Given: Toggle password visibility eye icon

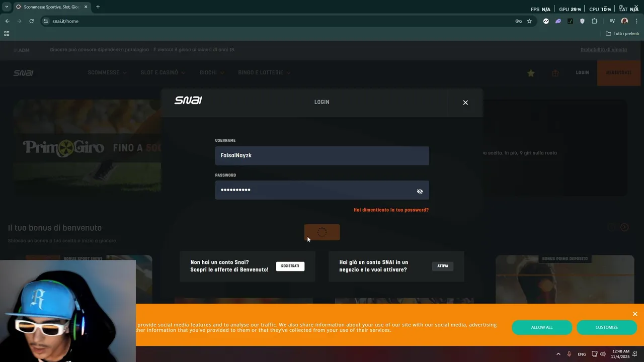Looking at the screenshot, I should coord(420,192).
